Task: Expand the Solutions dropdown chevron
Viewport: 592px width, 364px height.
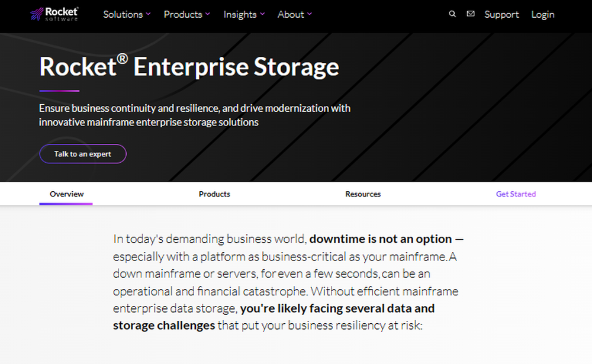Action: pos(147,14)
